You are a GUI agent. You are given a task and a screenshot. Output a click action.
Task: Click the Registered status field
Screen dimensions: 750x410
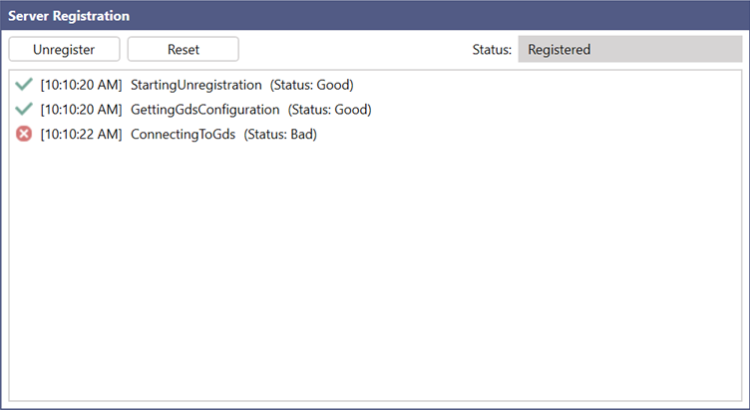coord(629,49)
